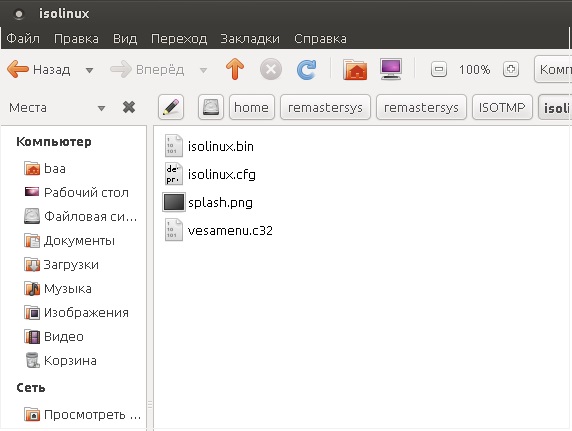
Task: Zoom in with the plus icon
Action: (x=511, y=69)
